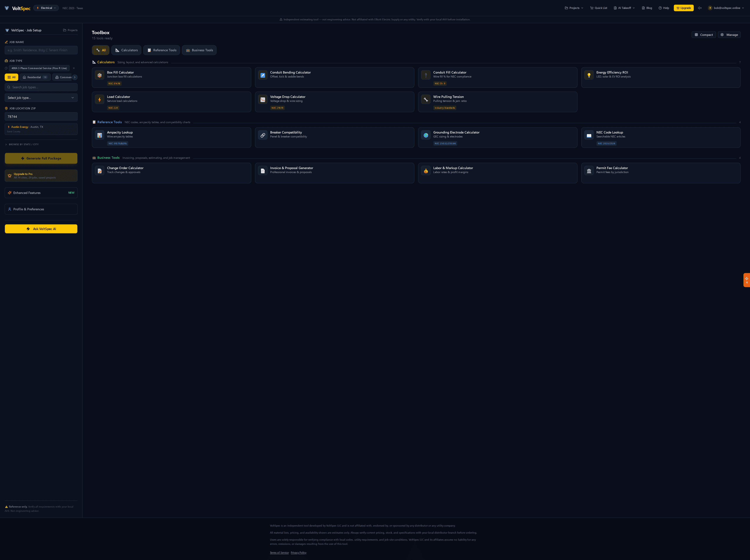Image resolution: width=750 pixels, height=560 pixels.
Task: Switch to the All tools tab
Action: 101,50
